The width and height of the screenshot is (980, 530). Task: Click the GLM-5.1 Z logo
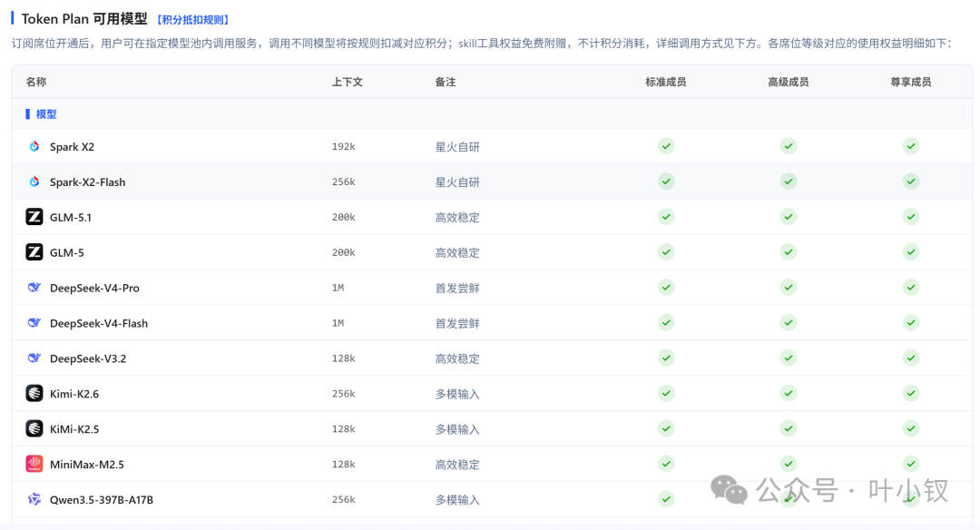click(x=34, y=217)
